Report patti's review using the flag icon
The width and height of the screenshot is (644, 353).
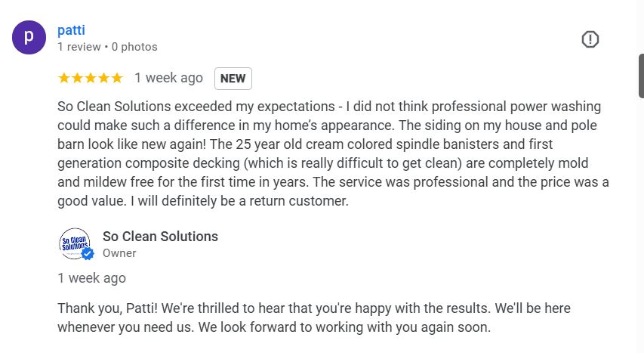(x=590, y=39)
